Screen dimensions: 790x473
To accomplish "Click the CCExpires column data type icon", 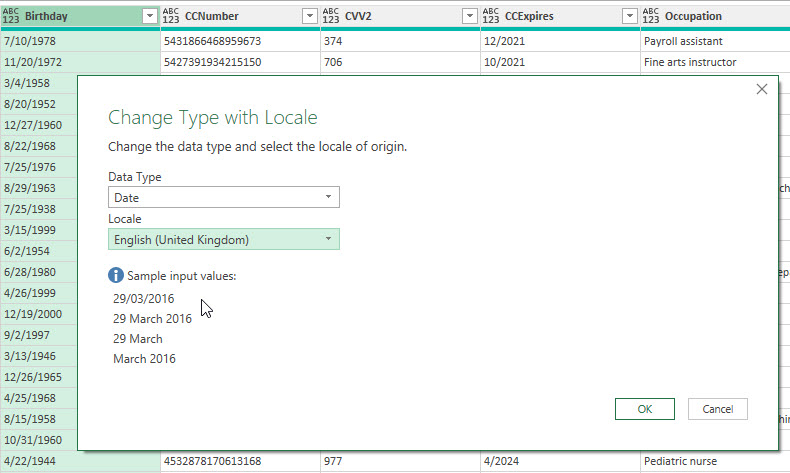I will 492,16.
